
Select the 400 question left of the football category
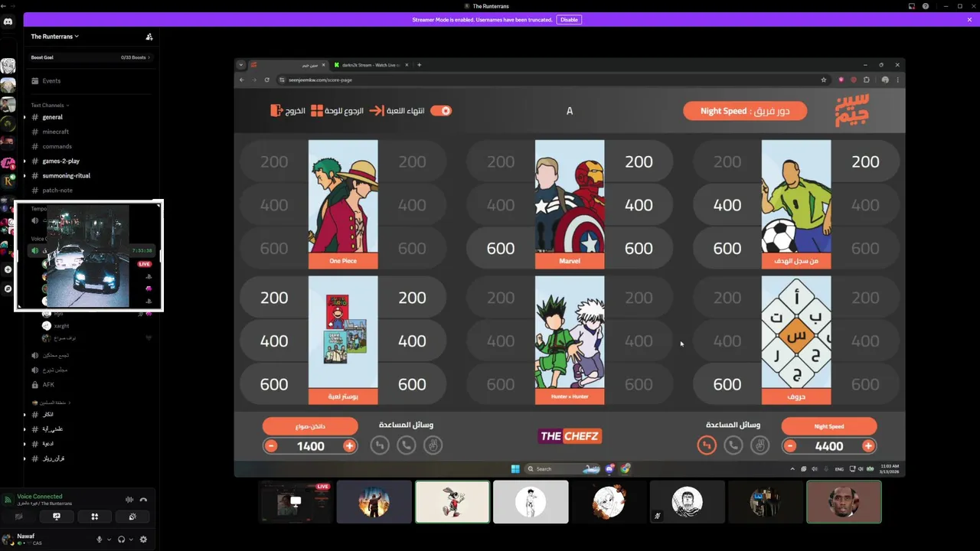point(727,205)
